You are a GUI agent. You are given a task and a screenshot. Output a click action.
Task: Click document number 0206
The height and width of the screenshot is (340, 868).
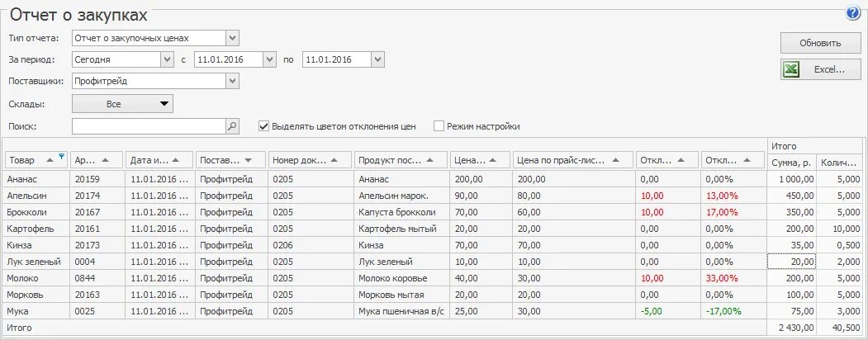point(282,245)
